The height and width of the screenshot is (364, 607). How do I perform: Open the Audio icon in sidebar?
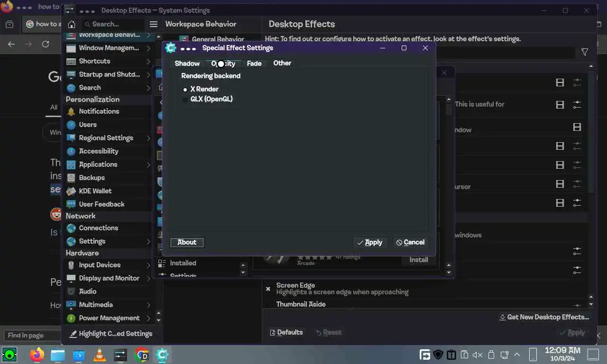71,291
